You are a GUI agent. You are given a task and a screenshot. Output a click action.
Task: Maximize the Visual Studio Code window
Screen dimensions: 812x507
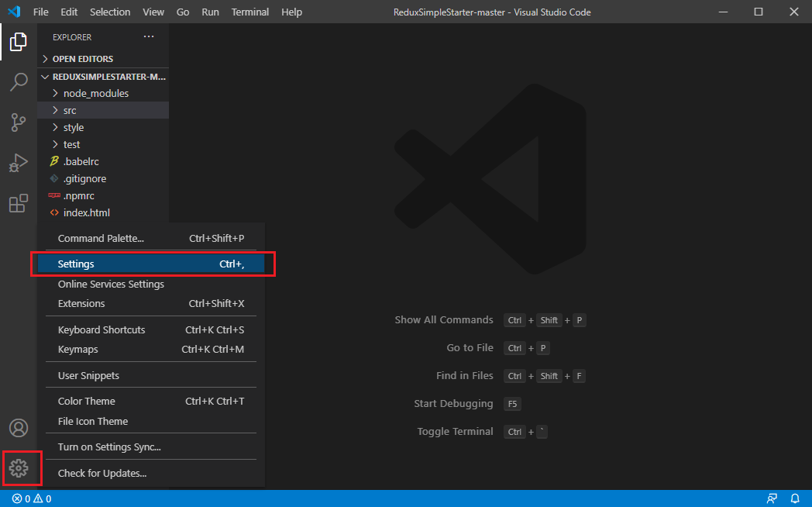[758, 12]
